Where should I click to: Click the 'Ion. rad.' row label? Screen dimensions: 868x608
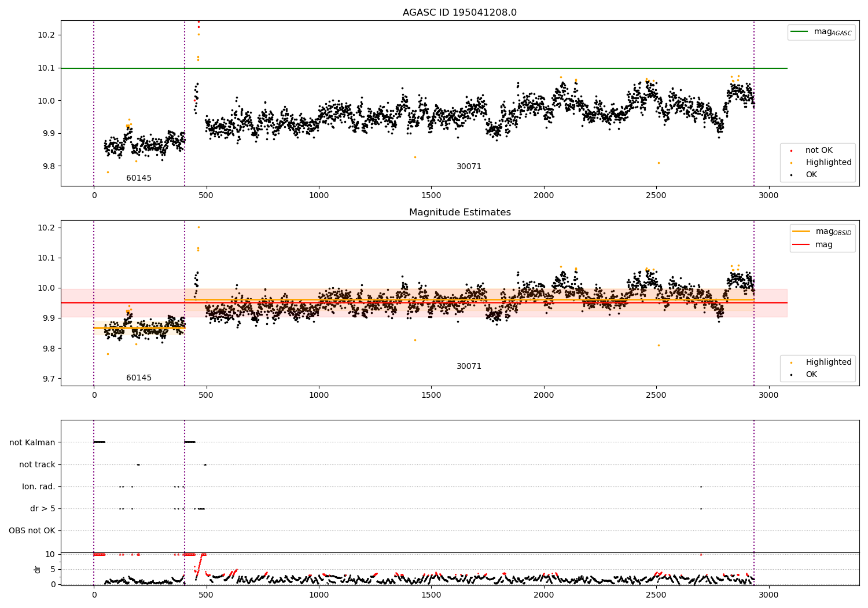[x=39, y=486]
